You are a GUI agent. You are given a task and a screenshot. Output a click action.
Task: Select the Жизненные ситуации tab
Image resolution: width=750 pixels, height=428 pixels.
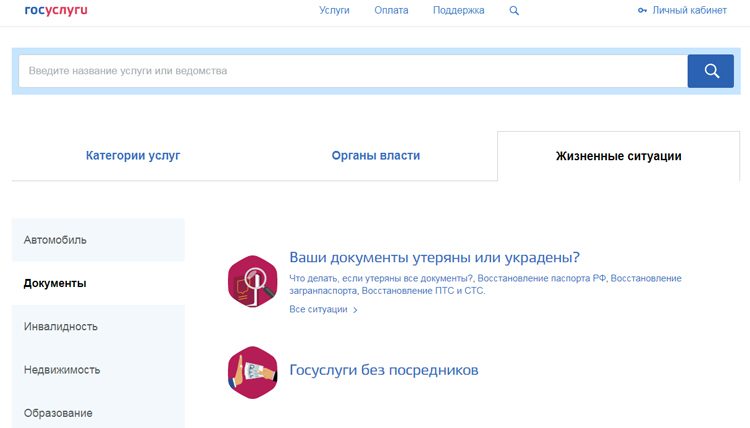618,156
